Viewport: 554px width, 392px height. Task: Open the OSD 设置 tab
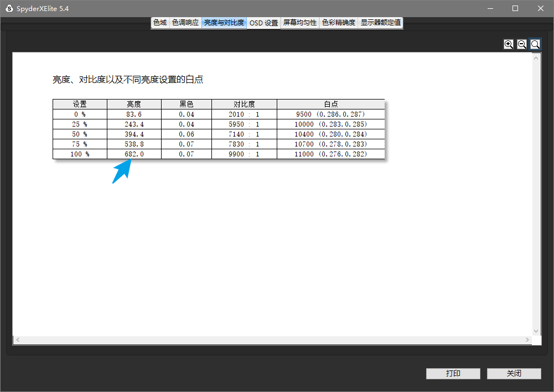[264, 23]
